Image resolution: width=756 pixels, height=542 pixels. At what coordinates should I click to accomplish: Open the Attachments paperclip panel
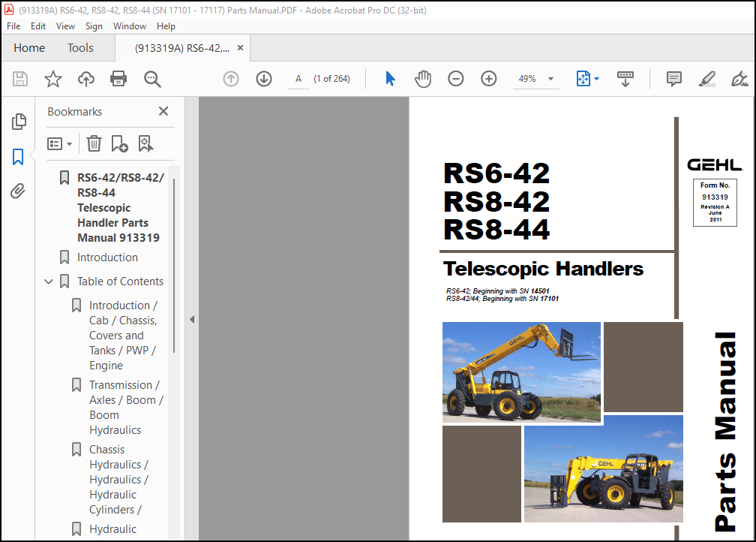point(18,191)
